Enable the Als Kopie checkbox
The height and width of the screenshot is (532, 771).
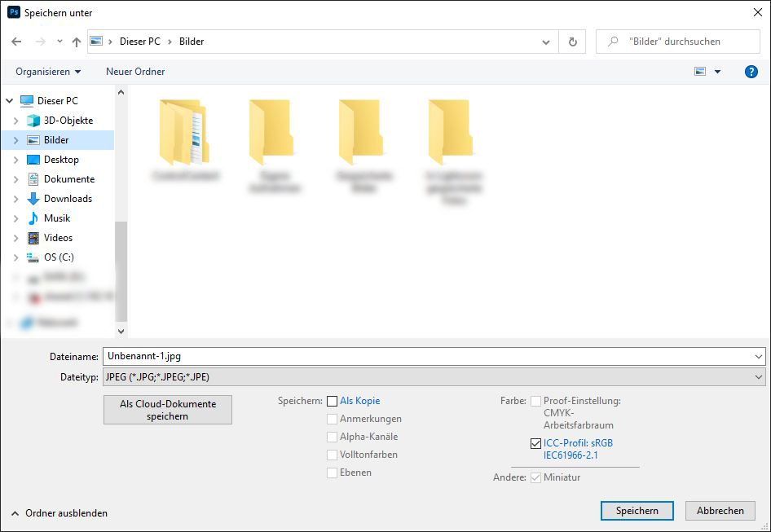click(x=333, y=401)
